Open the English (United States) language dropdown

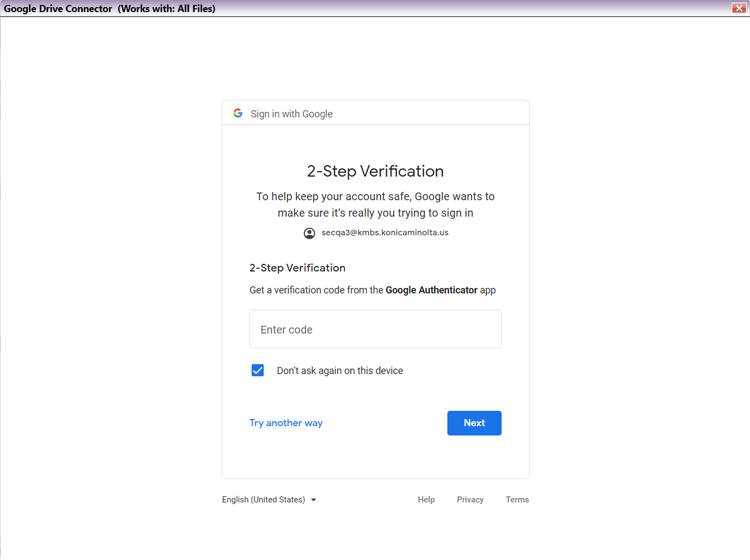click(x=269, y=500)
